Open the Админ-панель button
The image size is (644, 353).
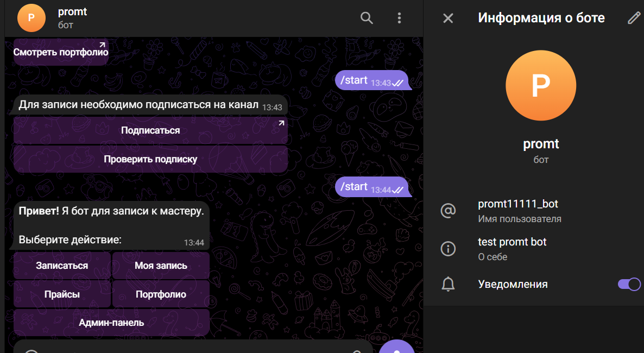tap(111, 323)
